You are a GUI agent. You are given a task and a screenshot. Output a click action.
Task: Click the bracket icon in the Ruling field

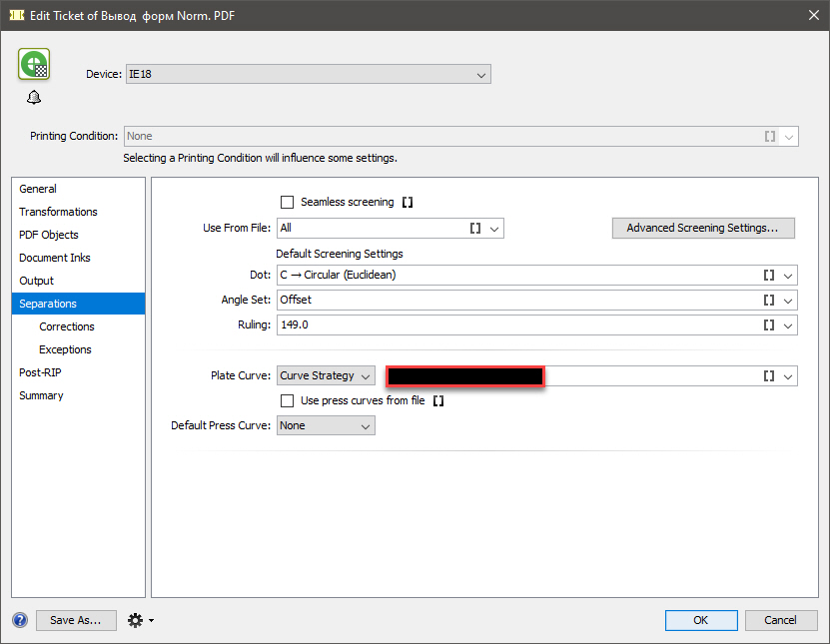(769, 324)
